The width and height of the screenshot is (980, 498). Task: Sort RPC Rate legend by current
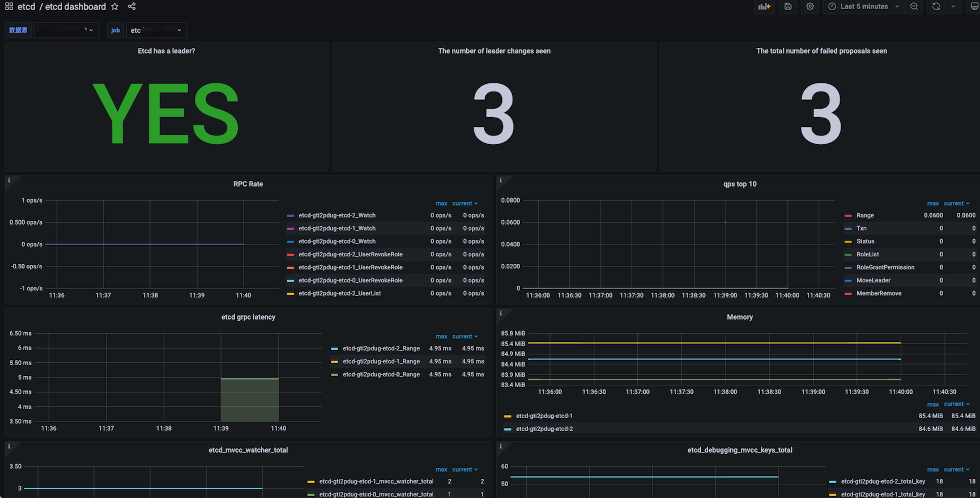[x=465, y=204]
